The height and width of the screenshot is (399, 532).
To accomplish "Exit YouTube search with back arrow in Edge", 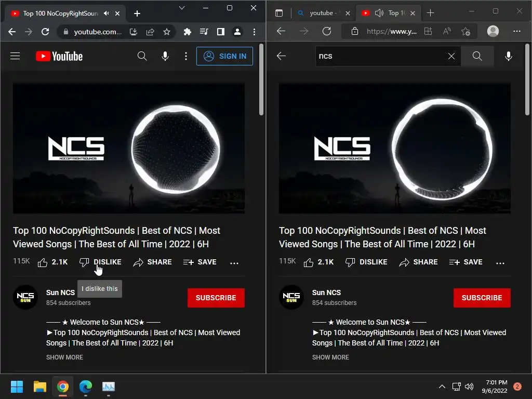I will [281, 56].
